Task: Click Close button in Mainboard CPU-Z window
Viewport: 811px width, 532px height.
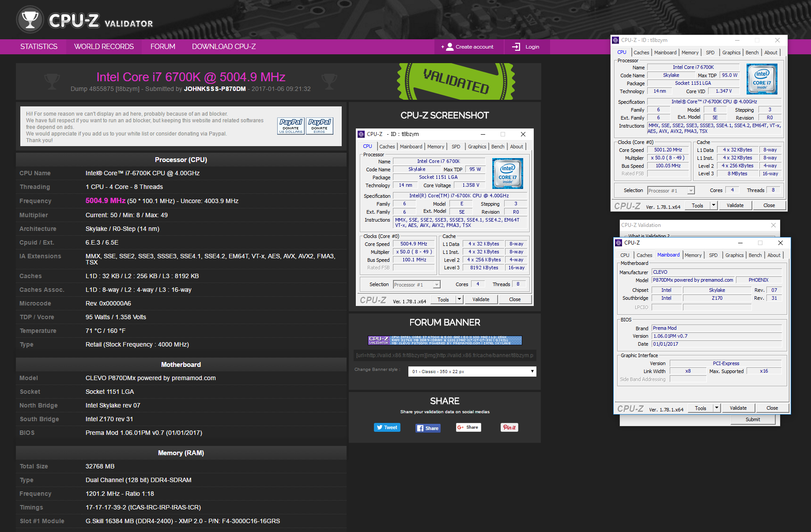Action: click(x=772, y=408)
